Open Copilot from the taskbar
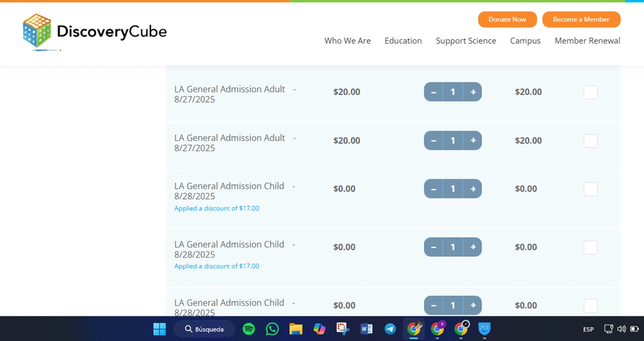The height and width of the screenshot is (341, 644). pyautogui.click(x=319, y=329)
